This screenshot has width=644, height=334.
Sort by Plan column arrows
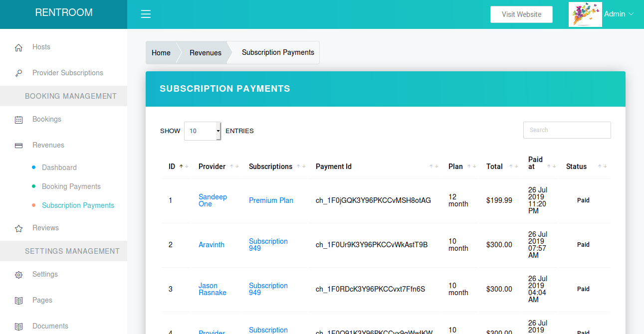pos(472,167)
